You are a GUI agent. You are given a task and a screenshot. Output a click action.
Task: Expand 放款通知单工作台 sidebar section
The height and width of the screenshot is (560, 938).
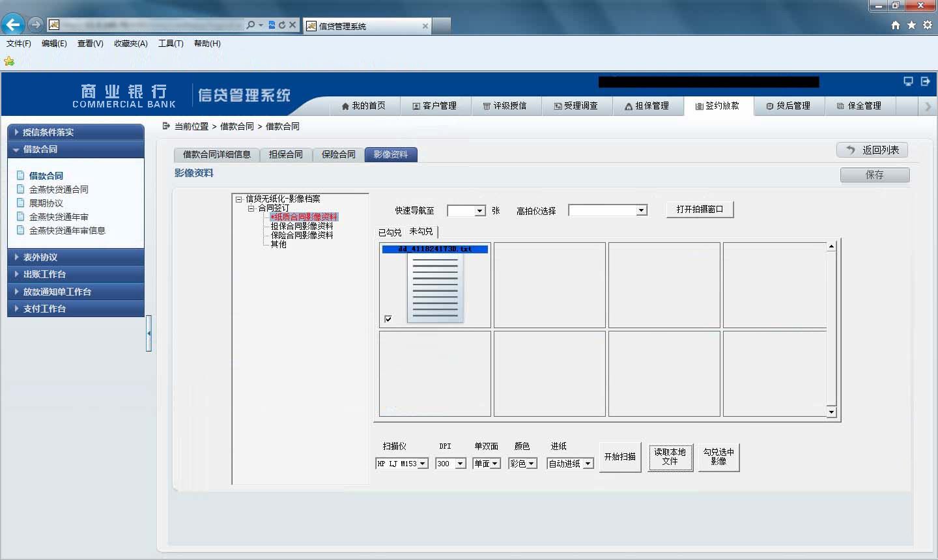[x=76, y=292]
